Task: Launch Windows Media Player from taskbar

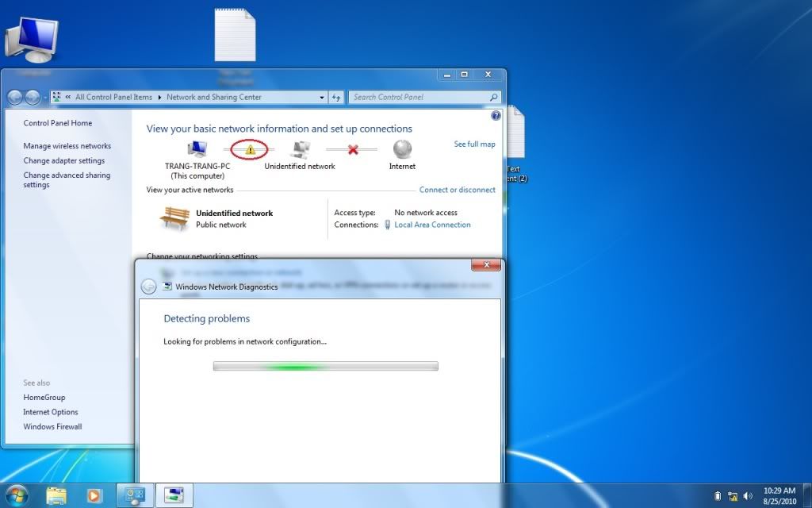Action: pyautogui.click(x=94, y=495)
